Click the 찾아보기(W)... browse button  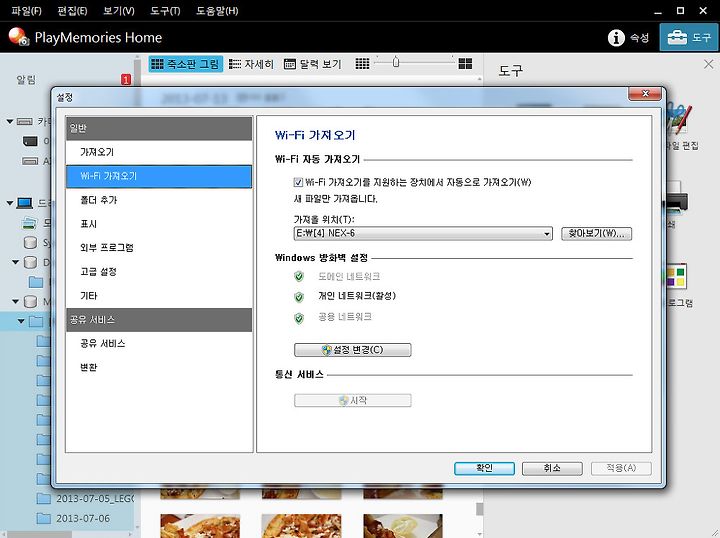pos(596,233)
